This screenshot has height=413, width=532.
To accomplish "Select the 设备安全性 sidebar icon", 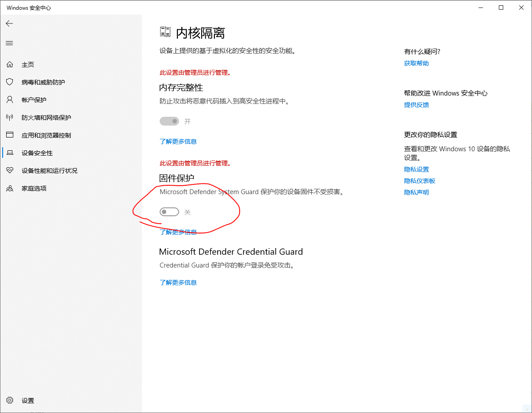I will 10,153.
